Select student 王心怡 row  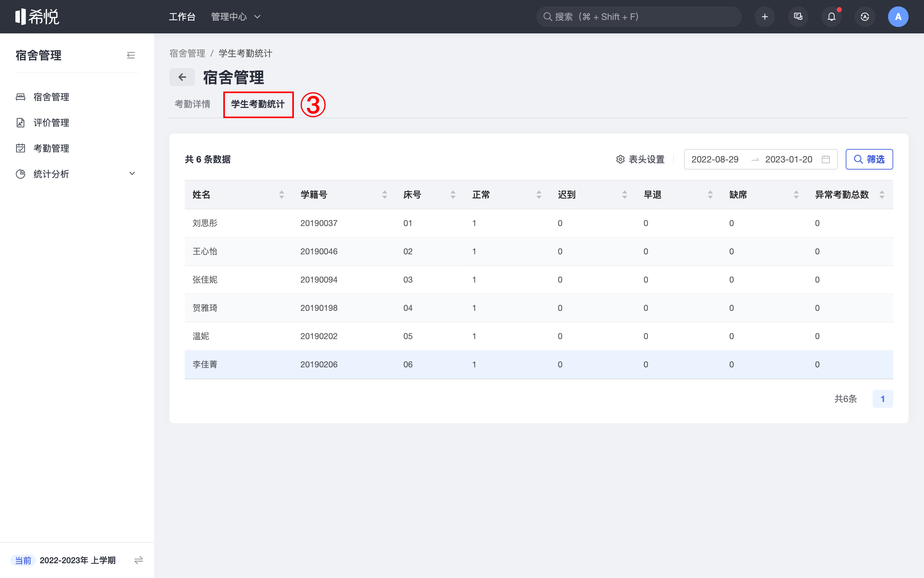538,251
